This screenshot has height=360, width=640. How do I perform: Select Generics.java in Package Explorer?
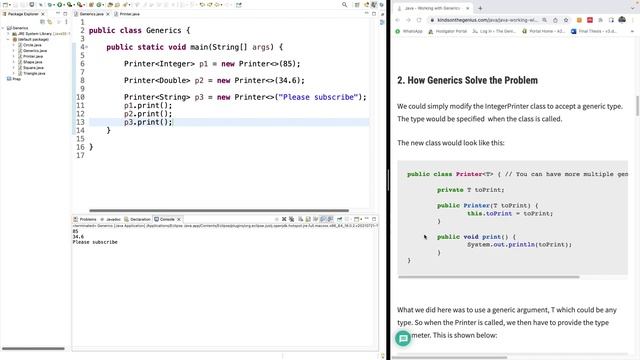pos(35,51)
